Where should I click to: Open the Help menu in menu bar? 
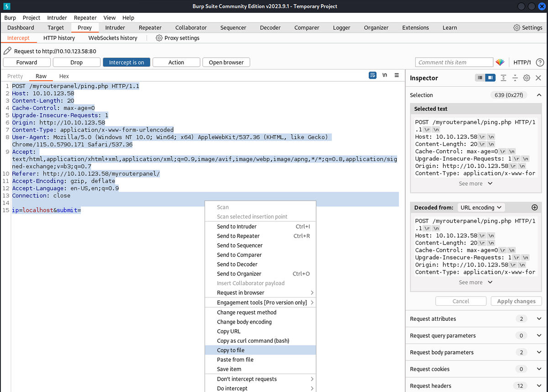(128, 17)
